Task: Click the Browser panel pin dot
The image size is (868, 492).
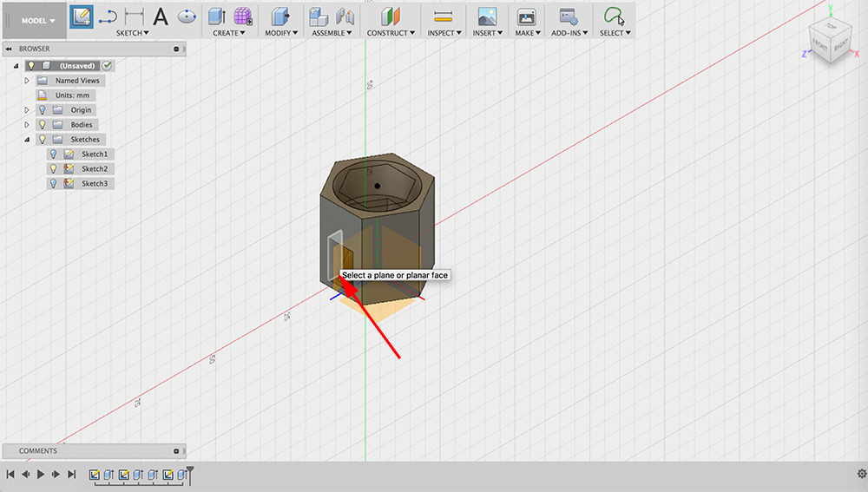Action: click(176, 49)
